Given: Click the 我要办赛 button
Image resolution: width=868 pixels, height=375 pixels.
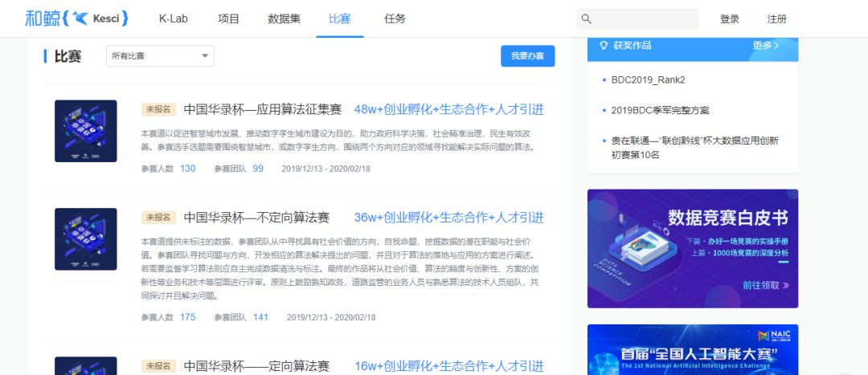Looking at the screenshot, I should click(x=527, y=56).
